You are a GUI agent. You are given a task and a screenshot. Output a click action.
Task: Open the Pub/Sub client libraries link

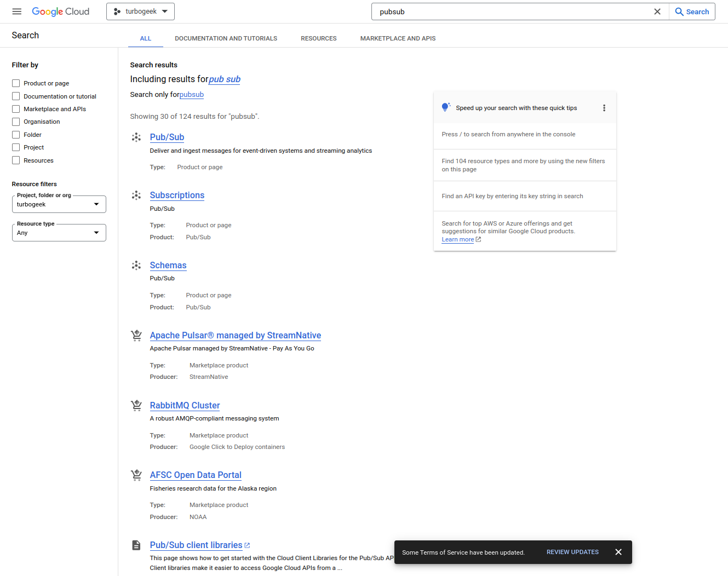point(196,545)
